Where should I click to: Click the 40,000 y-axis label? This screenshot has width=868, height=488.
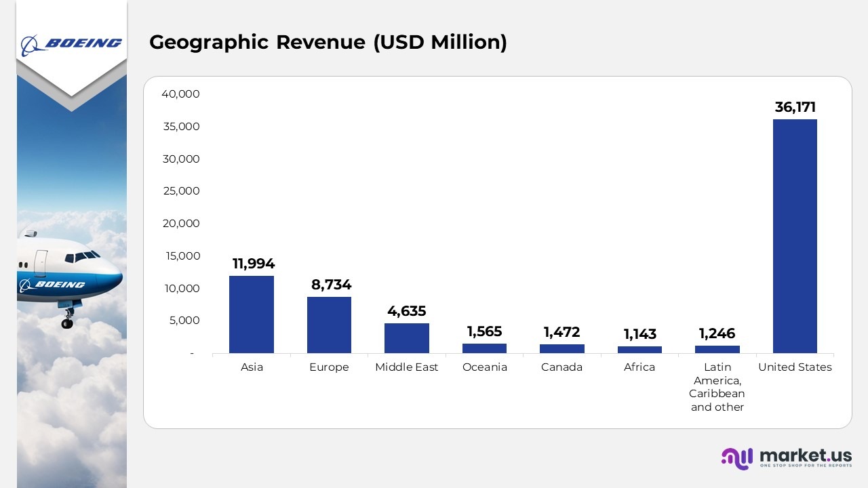180,94
